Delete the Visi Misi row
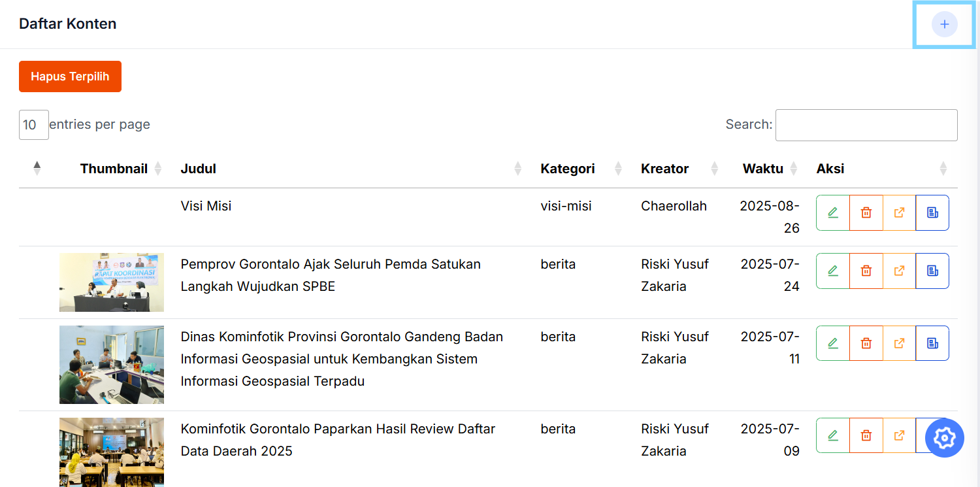This screenshot has height=487, width=980. point(866,212)
